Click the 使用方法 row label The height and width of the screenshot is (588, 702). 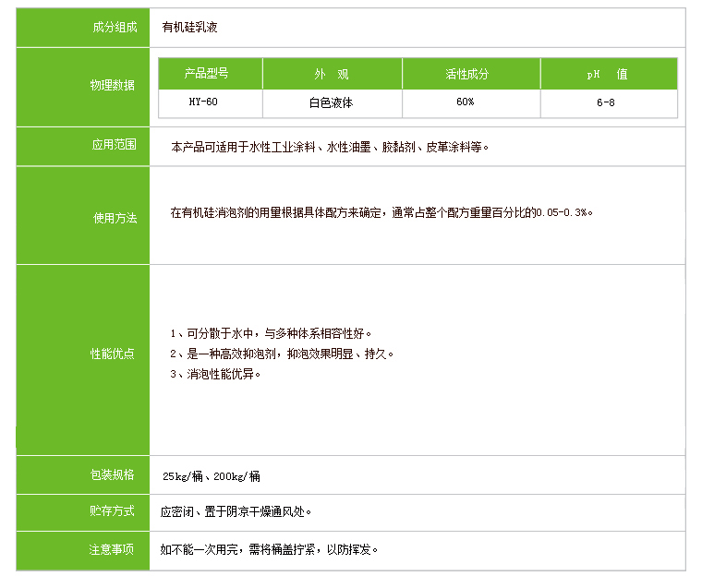coord(114,219)
